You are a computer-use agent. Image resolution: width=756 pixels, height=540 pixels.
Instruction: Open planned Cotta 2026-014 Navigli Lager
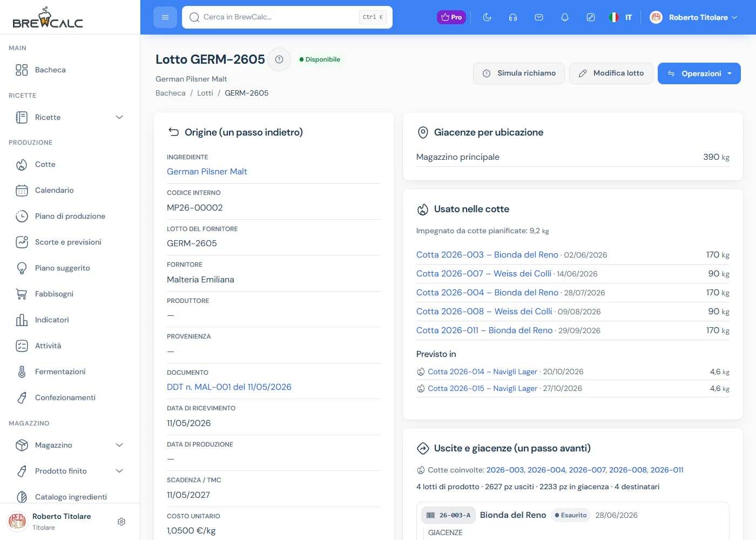[482, 372]
